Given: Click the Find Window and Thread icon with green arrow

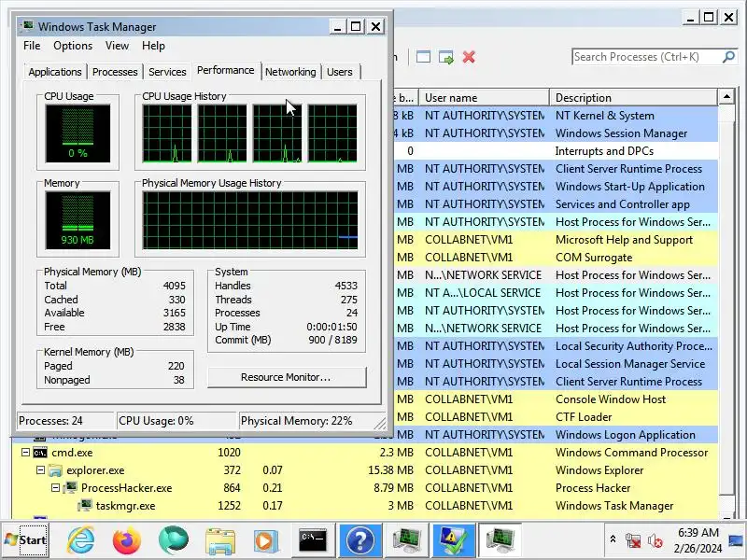Looking at the screenshot, I should (x=446, y=57).
